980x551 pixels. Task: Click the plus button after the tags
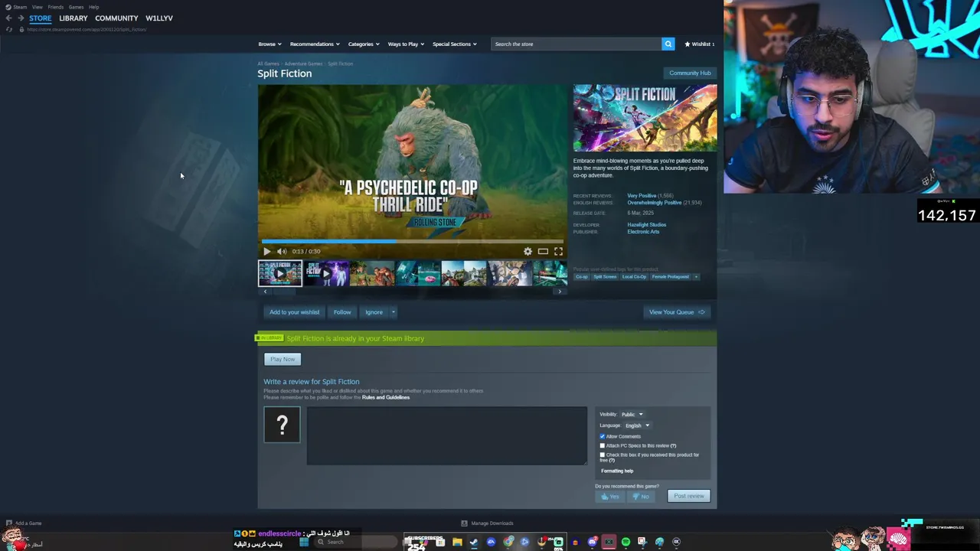[x=696, y=276]
